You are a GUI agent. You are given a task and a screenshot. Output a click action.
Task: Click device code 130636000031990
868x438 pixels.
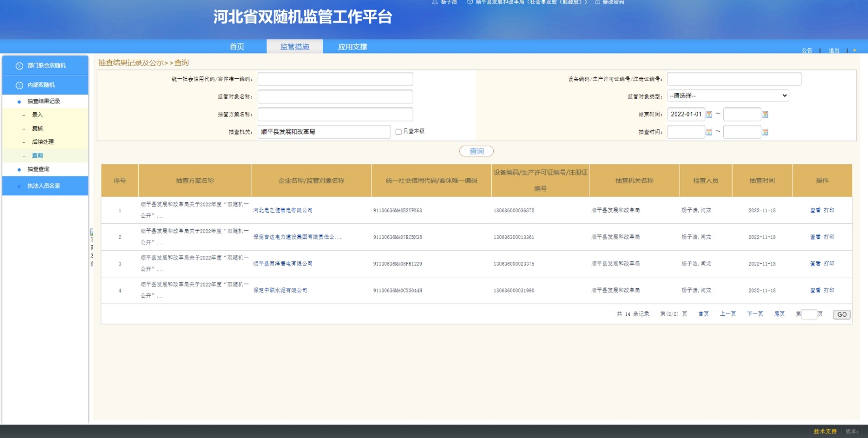(x=514, y=290)
